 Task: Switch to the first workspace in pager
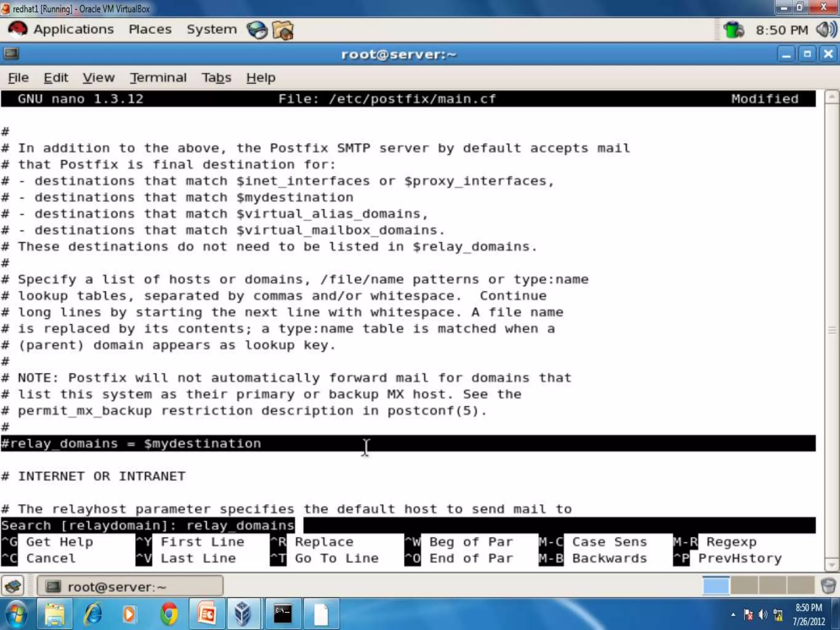716,586
